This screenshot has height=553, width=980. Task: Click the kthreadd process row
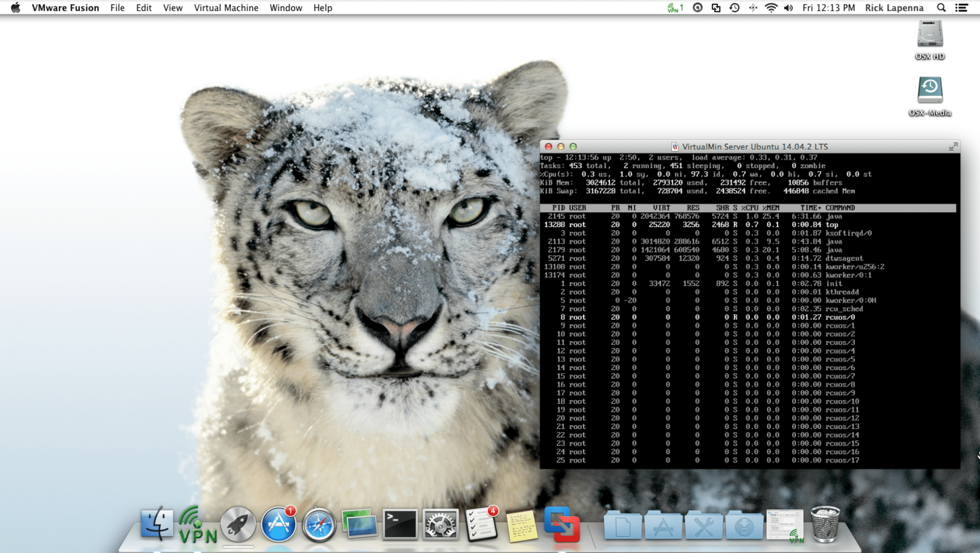click(748, 292)
